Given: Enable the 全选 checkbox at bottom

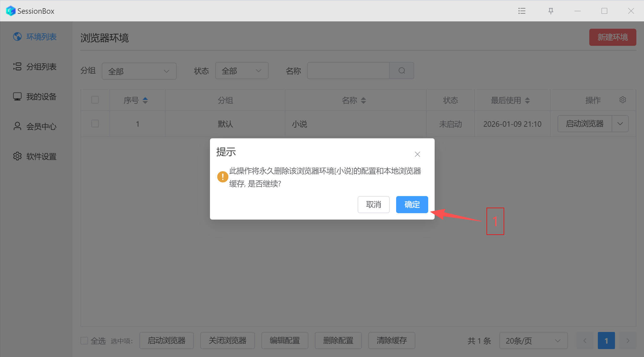Looking at the screenshot, I should (84, 341).
